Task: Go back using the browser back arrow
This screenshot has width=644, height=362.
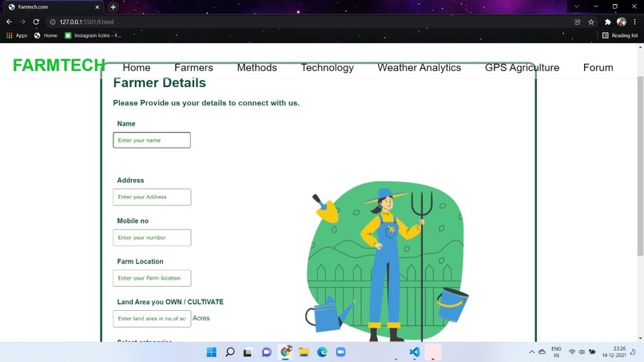Action: 9,22
